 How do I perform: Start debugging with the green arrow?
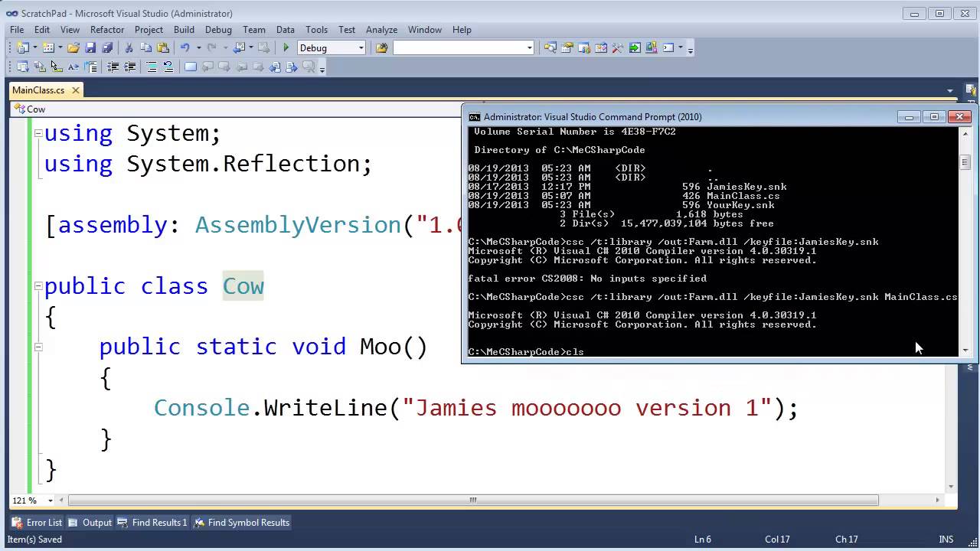[x=286, y=47]
